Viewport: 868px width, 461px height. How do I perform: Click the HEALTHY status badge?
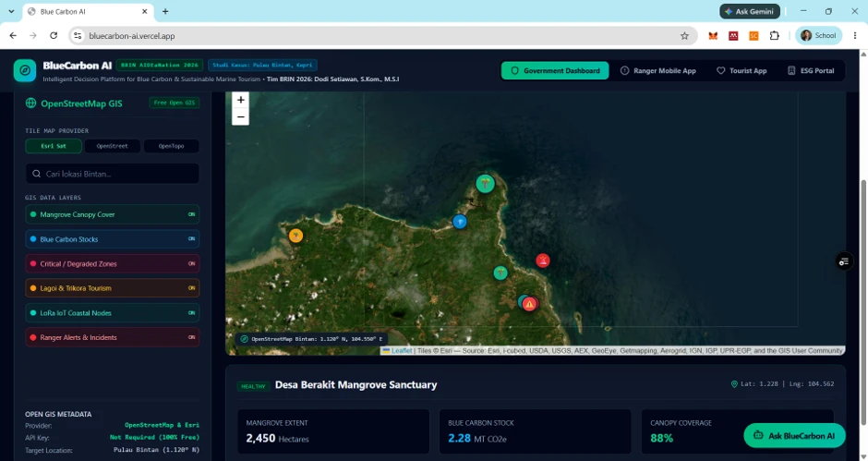coord(253,386)
